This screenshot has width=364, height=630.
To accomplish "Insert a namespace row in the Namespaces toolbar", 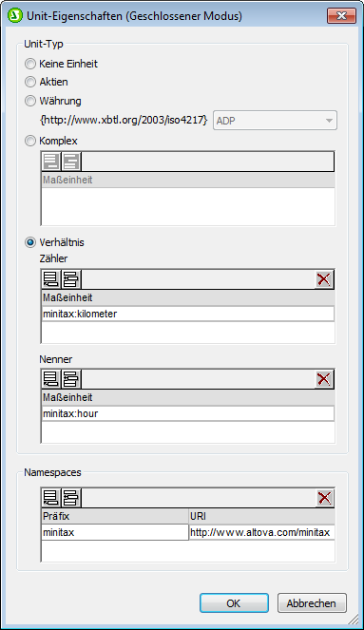I will [71, 498].
